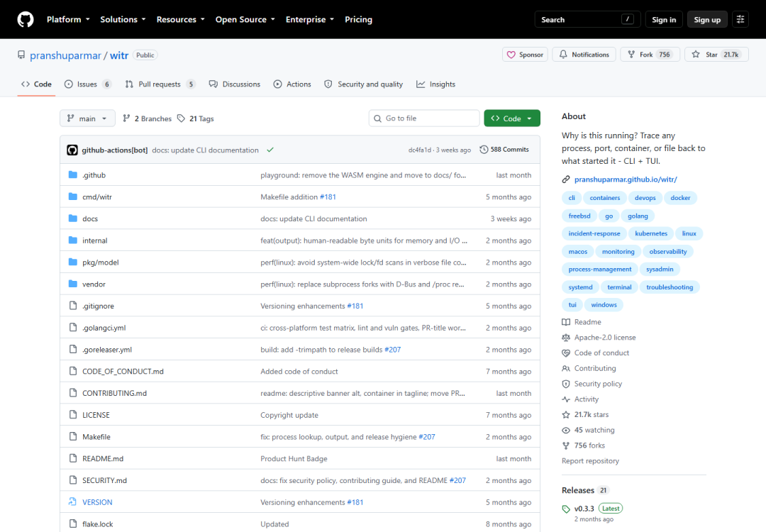Image resolution: width=766 pixels, height=532 pixels.
Task: Click the scale icon next to Apache-2.0 license
Action: (x=566, y=338)
